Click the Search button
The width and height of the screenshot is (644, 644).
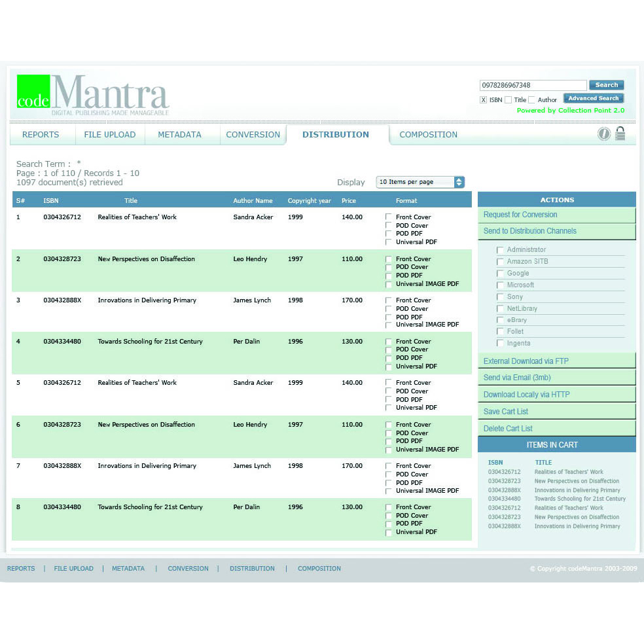click(607, 85)
